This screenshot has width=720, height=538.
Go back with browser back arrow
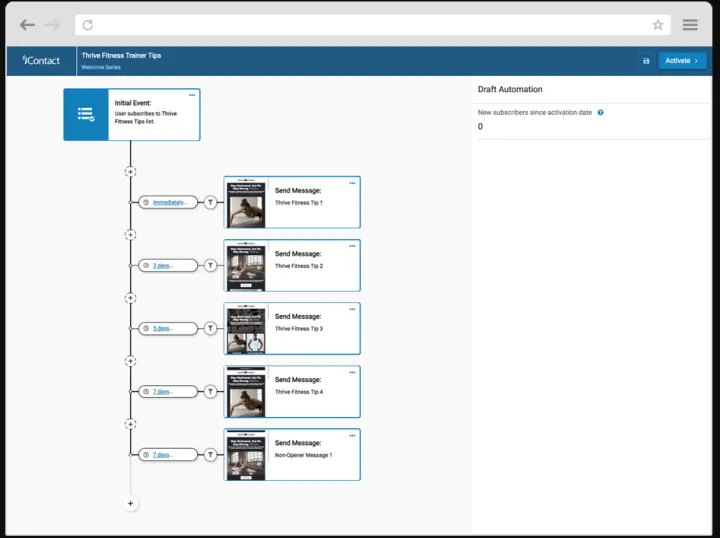27,25
